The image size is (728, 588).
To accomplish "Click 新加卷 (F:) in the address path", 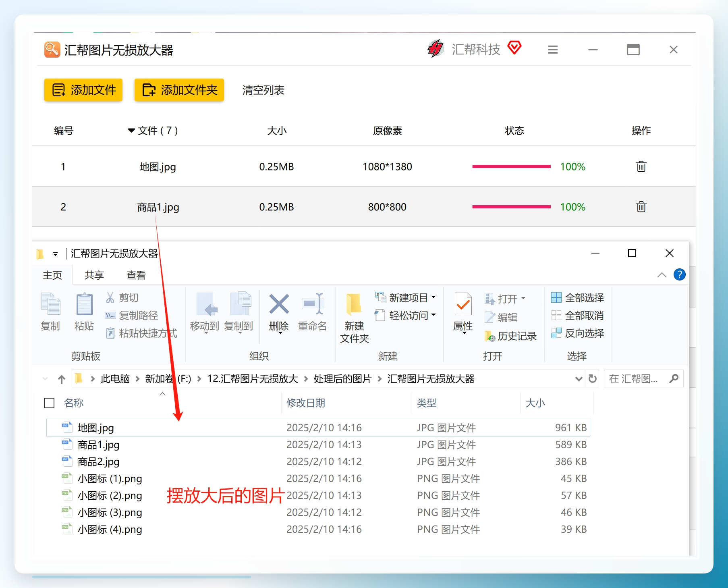I will coord(168,379).
